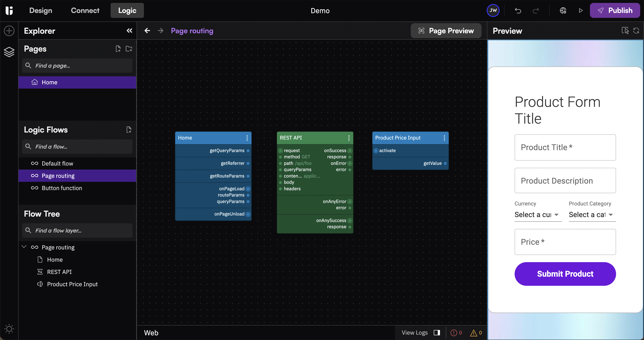Toggle the light/dark theme sun icon
This screenshot has height=340, width=644.
(x=9, y=329)
